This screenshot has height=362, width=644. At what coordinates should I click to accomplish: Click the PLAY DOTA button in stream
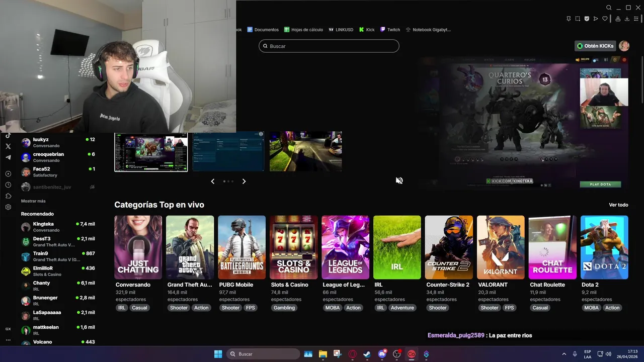click(x=600, y=185)
